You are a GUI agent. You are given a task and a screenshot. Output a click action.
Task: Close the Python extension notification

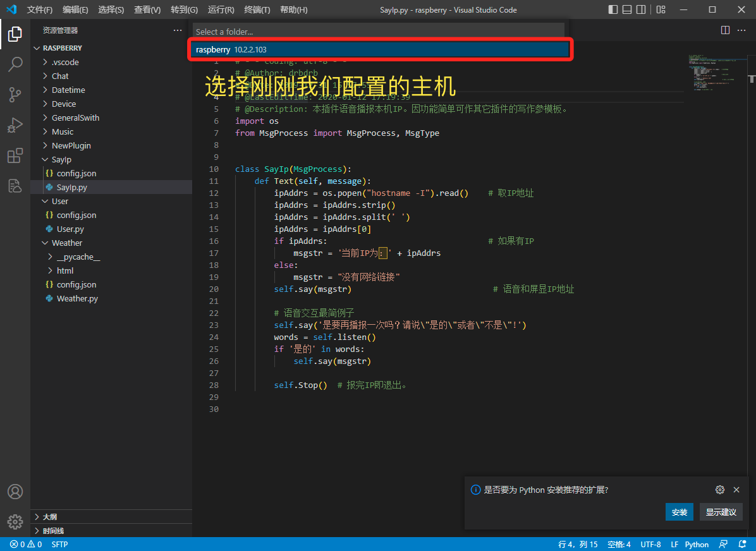736,490
